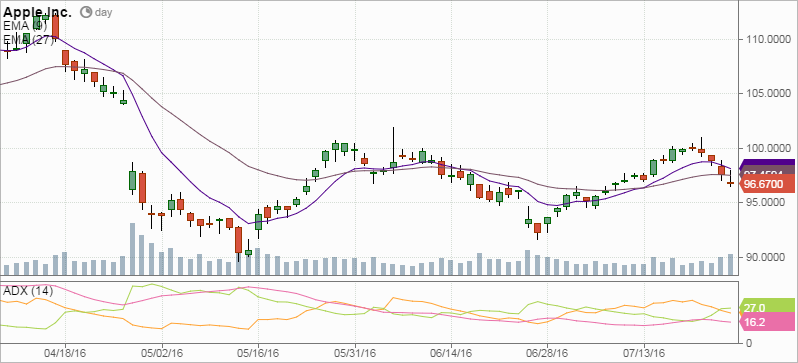Click the 0 label on ADX axis
The width and height of the screenshot is (798, 363).
pyautogui.click(x=748, y=343)
